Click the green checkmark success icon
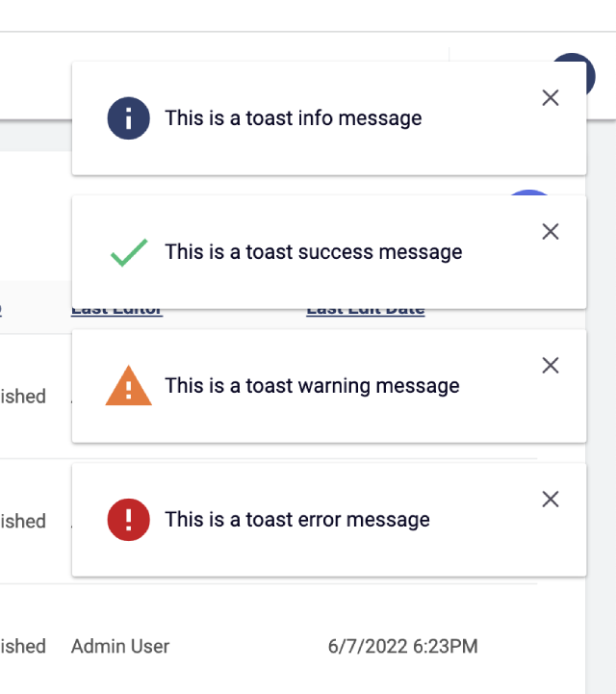This screenshot has width=616, height=694. (x=128, y=252)
